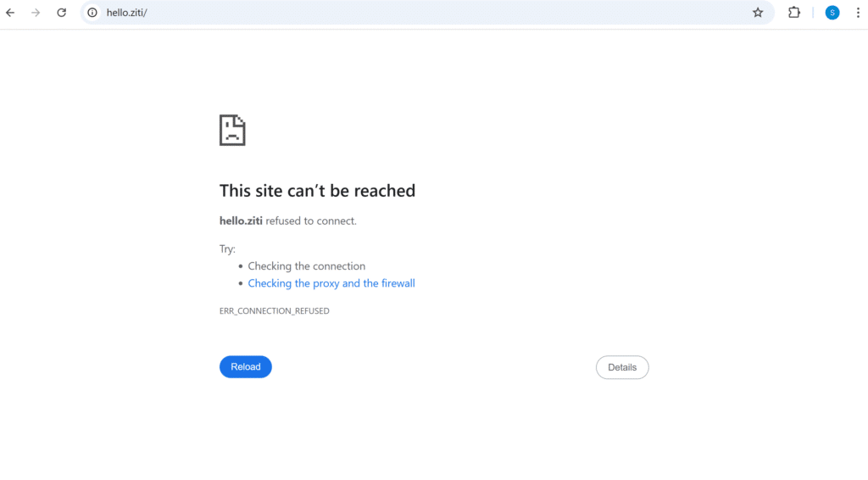Screen dimensions: 868x480
Task: Go back to the previous page
Action: [10, 13]
